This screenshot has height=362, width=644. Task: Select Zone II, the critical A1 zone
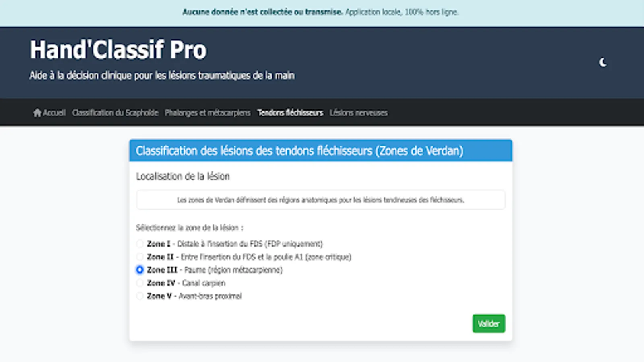tap(140, 257)
